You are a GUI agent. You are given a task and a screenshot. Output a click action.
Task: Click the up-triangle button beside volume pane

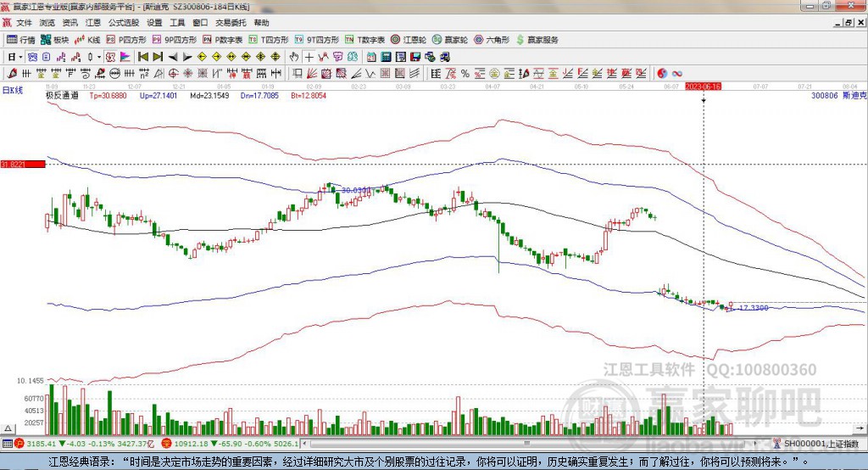[x=8, y=428]
